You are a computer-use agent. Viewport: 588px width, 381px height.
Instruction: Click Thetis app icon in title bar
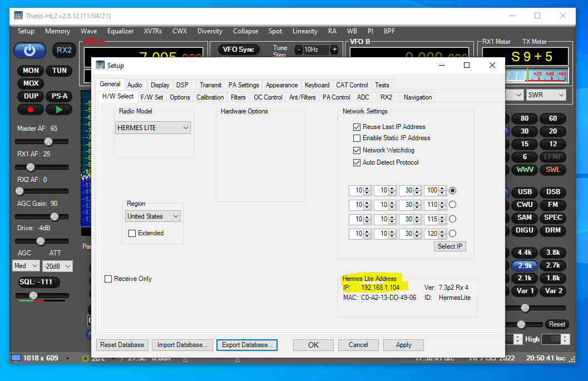(x=18, y=16)
